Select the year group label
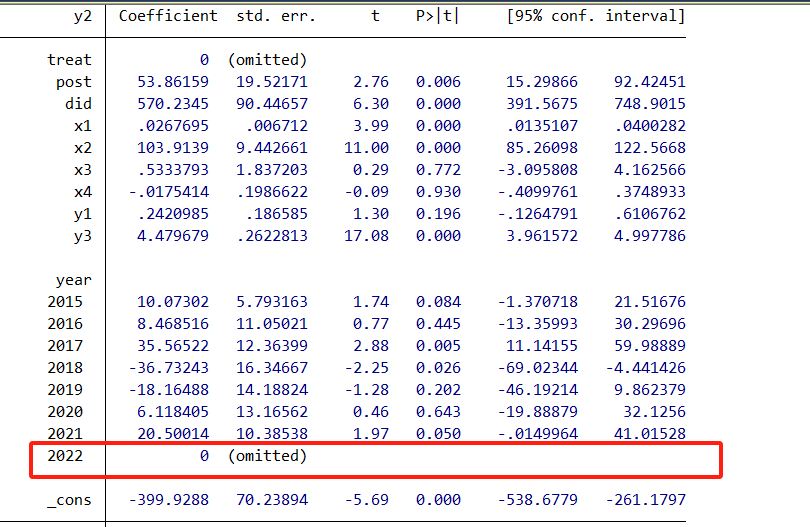This screenshot has height=527, width=810. [74, 281]
